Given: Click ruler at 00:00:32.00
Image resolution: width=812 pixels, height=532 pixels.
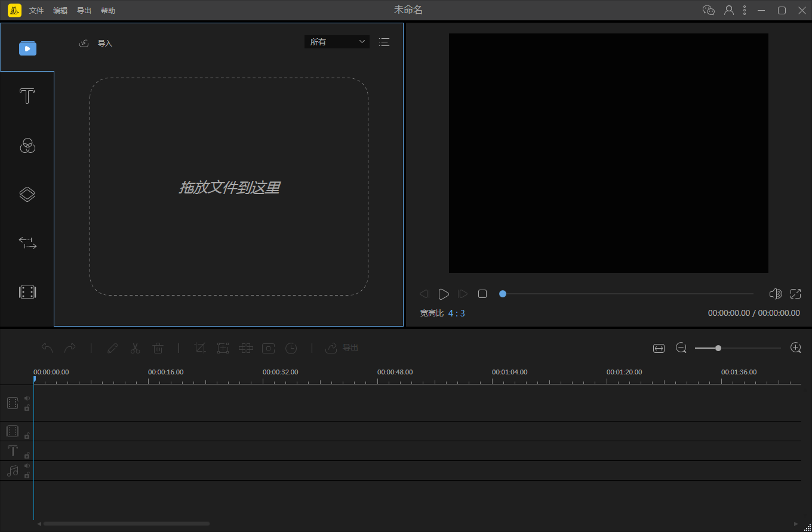Looking at the screenshot, I should (280, 372).
